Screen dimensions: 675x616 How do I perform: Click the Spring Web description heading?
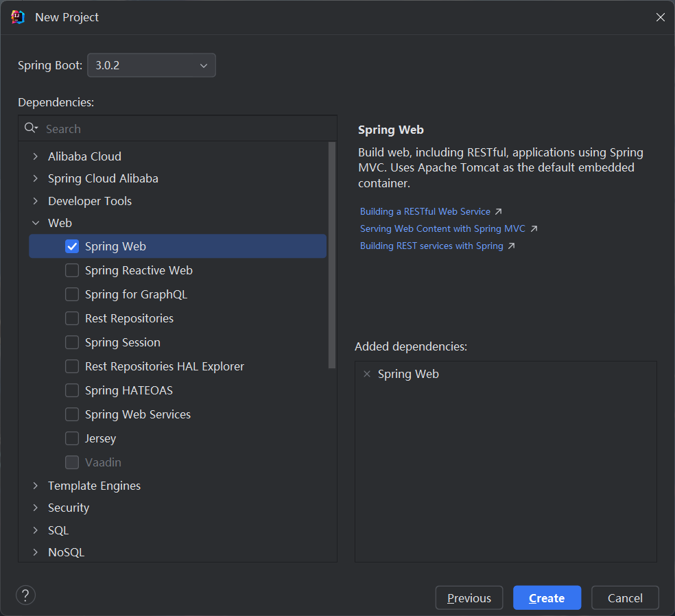click(x=391, y=130)
